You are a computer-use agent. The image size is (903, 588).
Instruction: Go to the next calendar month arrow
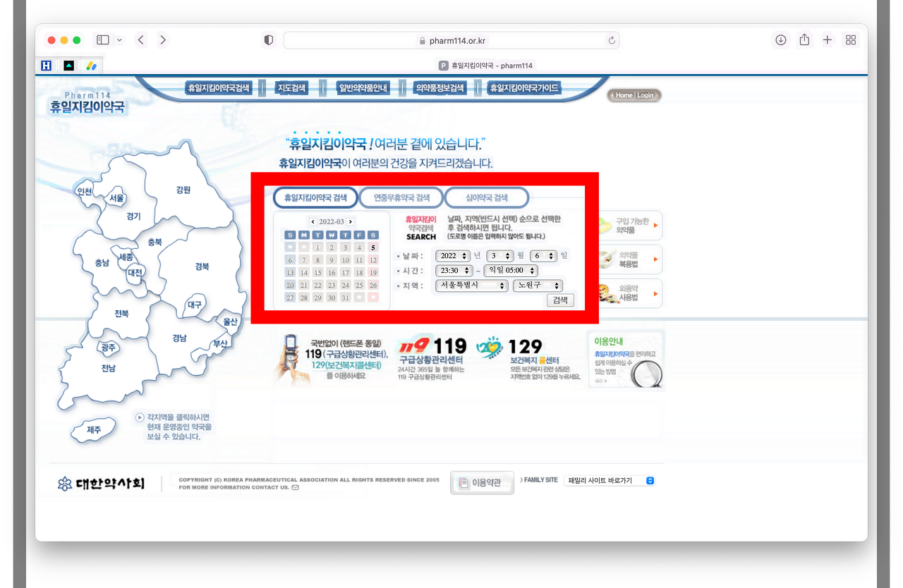coord(350,221)
